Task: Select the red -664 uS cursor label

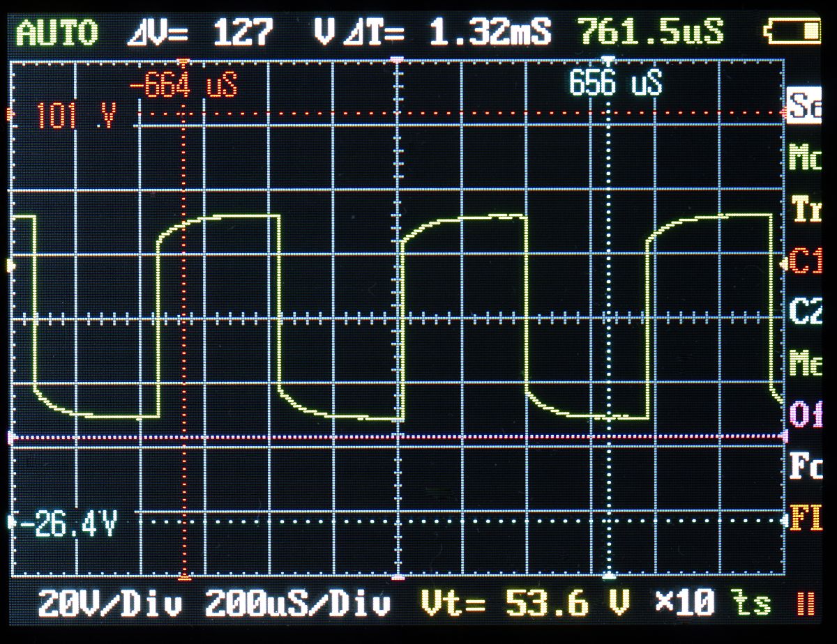Action: tap(184, 86)
